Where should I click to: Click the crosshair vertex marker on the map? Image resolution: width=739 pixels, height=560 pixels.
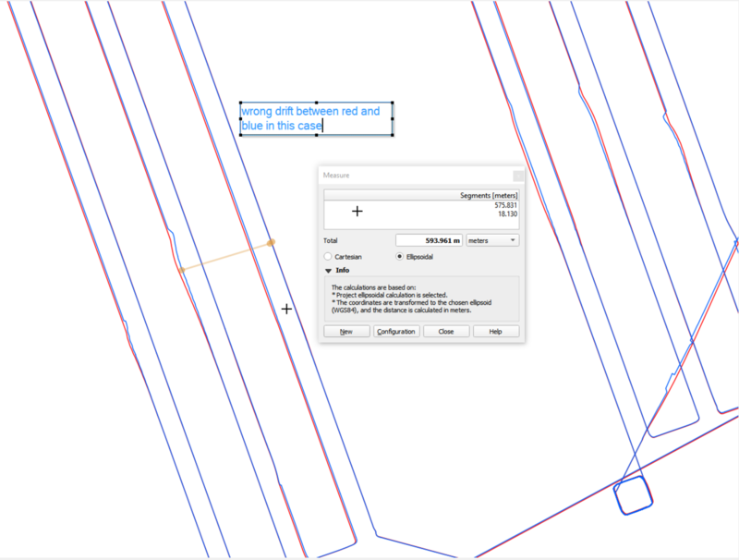(286, 310)
